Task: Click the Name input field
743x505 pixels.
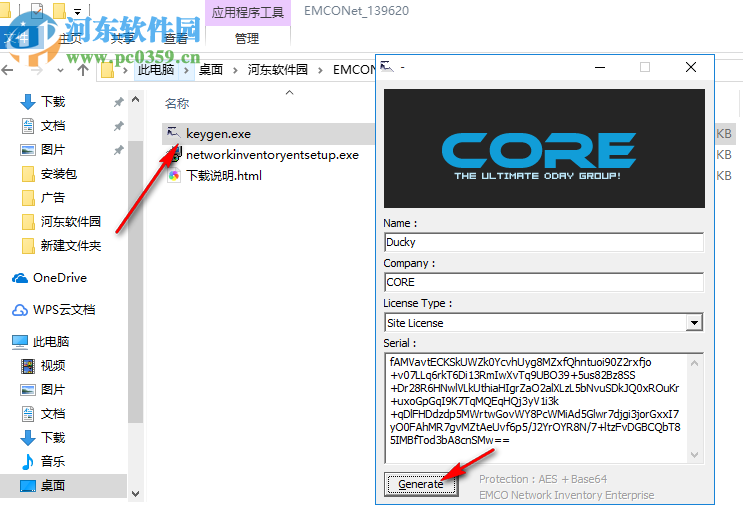Action: click(x=544, y=242)
